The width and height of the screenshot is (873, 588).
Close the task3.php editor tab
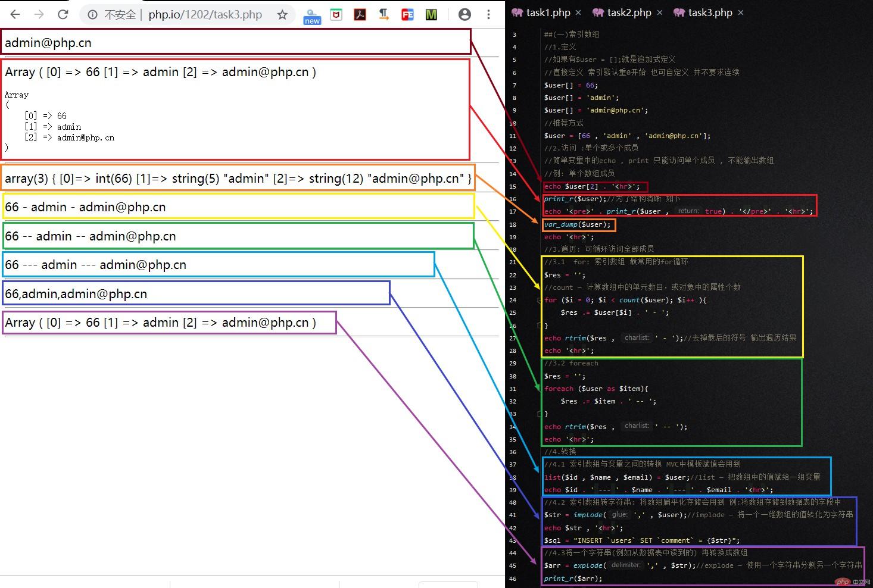[741, 12]
